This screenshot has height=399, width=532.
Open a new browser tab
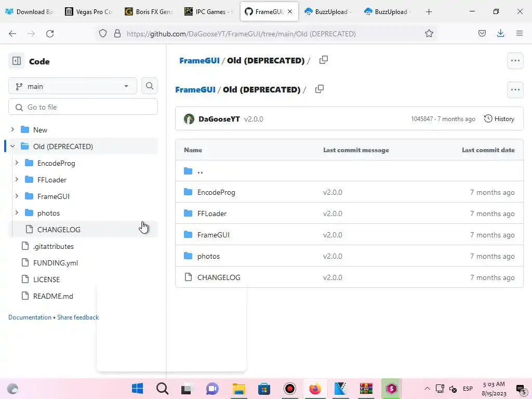tap(429, 12)
